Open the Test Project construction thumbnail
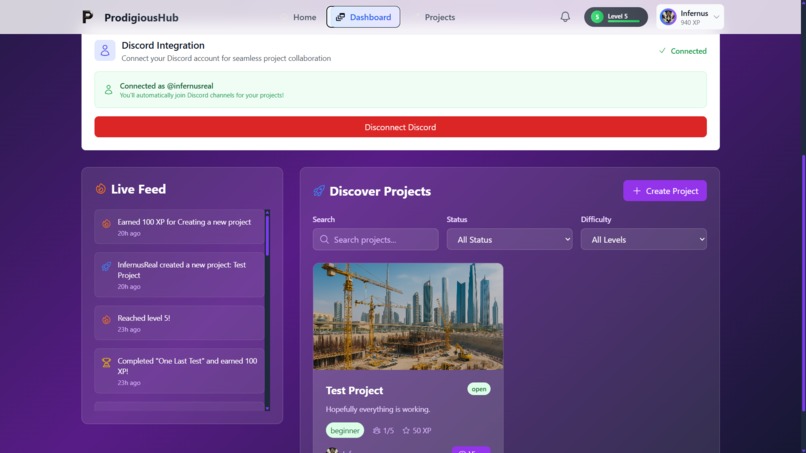 click(x=408, y=316)
